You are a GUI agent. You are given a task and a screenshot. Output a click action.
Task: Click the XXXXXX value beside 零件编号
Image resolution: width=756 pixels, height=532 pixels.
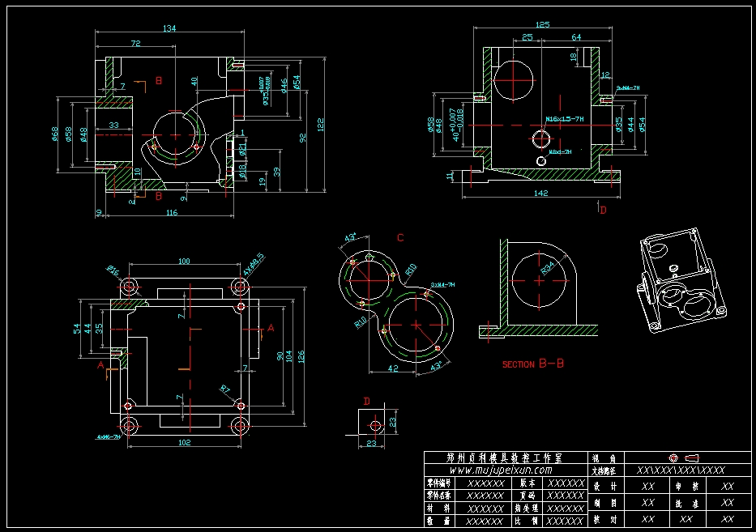pyautogui.click(x=485, y=483)
